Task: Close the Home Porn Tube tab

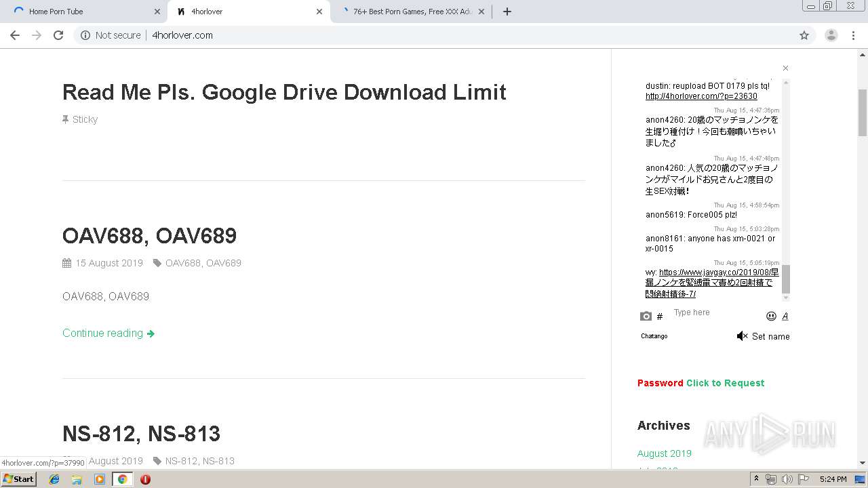Action: [157, 12]
